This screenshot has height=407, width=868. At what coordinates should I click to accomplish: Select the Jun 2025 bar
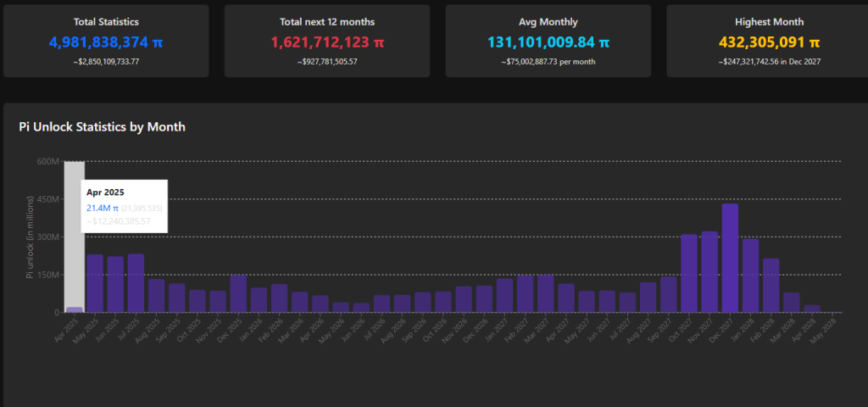(x=115, y=284)
